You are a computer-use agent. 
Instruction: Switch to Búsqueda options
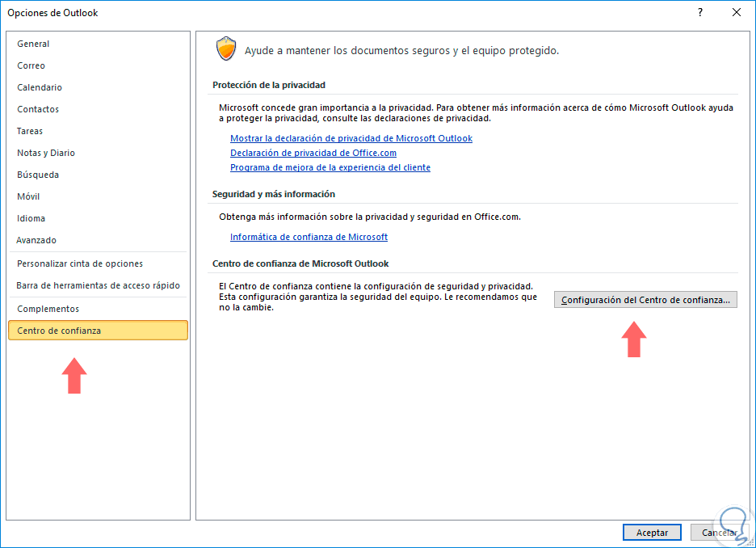pyautogui.click(x=38, y=175)
